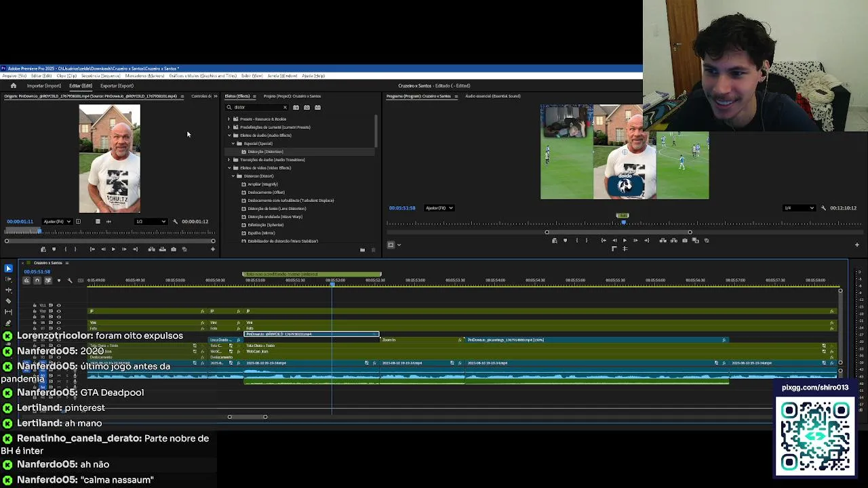
Task: Click 32-bit Color filter icon in Effects panel
Action: tap(307, 107)
